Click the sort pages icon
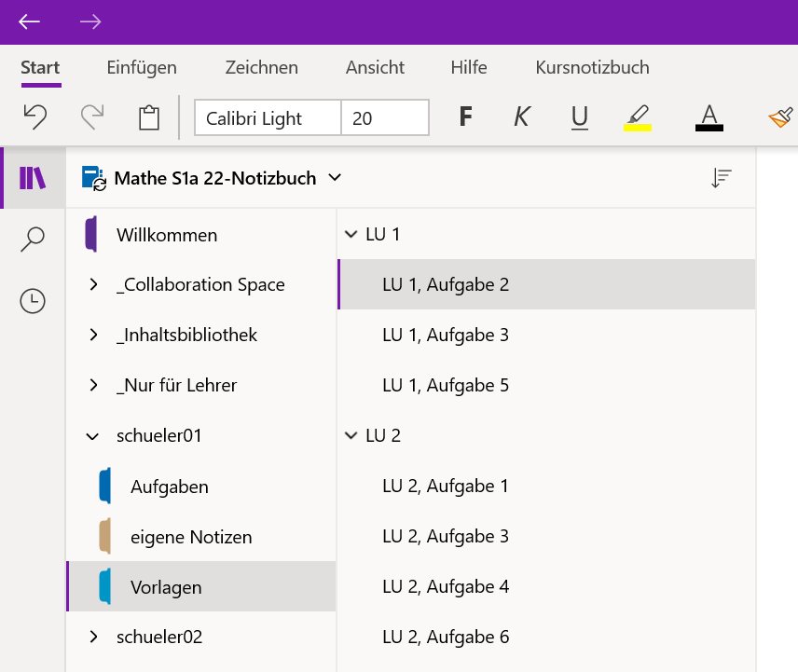The height and width of the screenshot is (672, 798). 721,178
